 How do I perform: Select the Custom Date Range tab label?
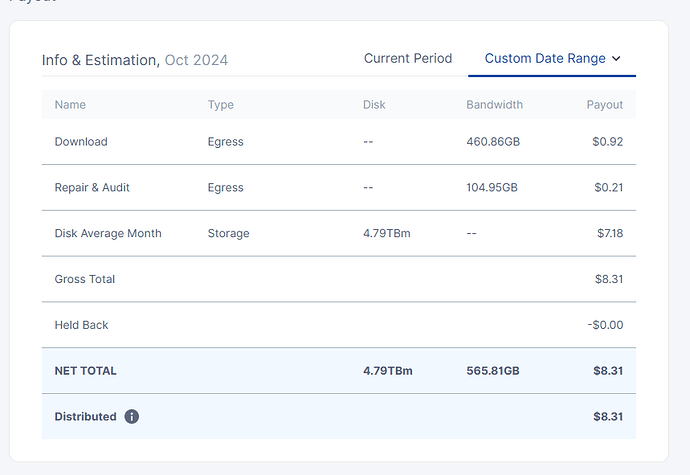point(544,59)
